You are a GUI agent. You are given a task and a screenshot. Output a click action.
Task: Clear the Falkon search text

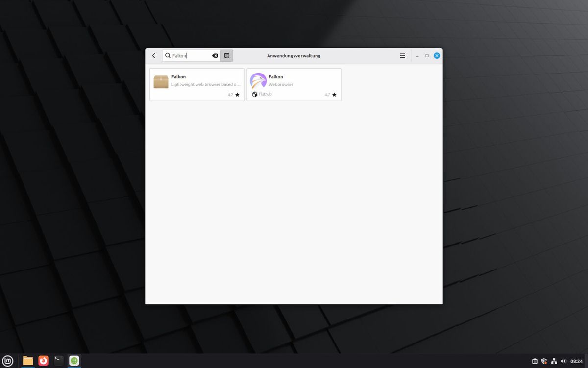[215, 56]
